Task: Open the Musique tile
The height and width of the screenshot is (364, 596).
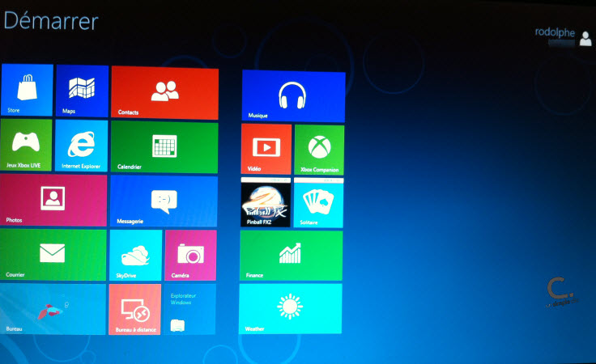Action: point(293,96)
